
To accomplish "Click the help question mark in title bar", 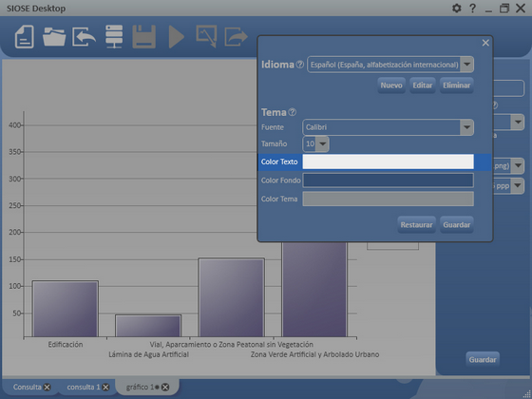I will click(473, 9).
